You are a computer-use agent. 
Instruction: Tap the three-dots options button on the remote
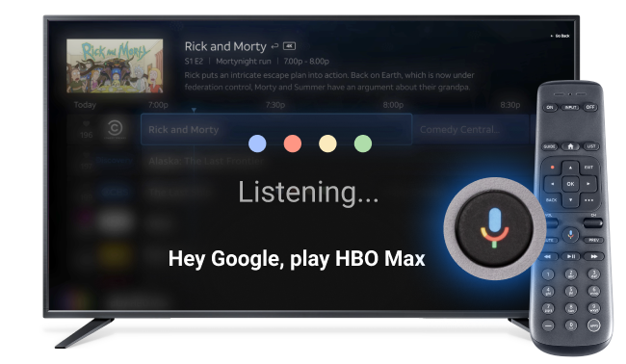[588, 200]
